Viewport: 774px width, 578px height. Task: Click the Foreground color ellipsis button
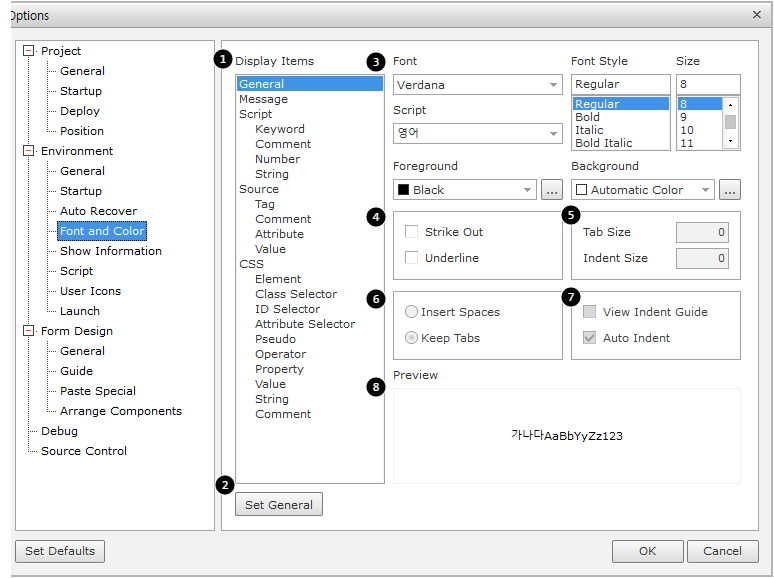click(552, 189)
